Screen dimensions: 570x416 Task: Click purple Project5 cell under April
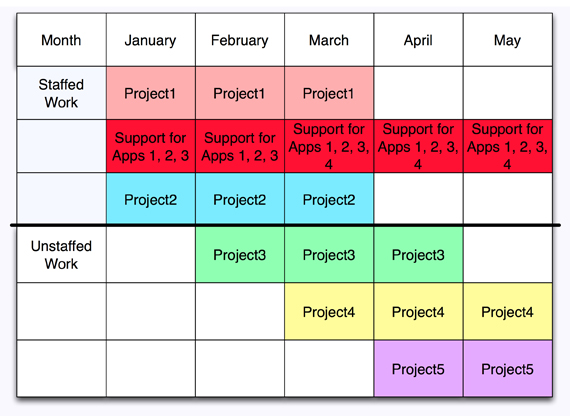[418, 369]
